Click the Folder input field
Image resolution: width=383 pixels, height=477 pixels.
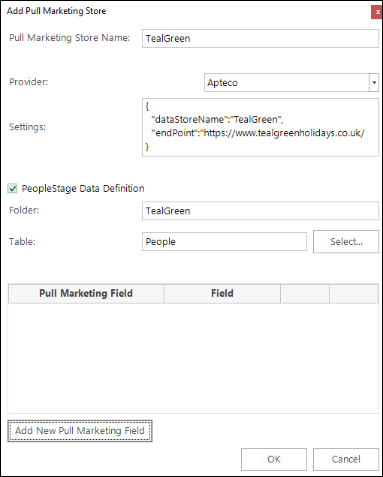(x=260, y=211)
